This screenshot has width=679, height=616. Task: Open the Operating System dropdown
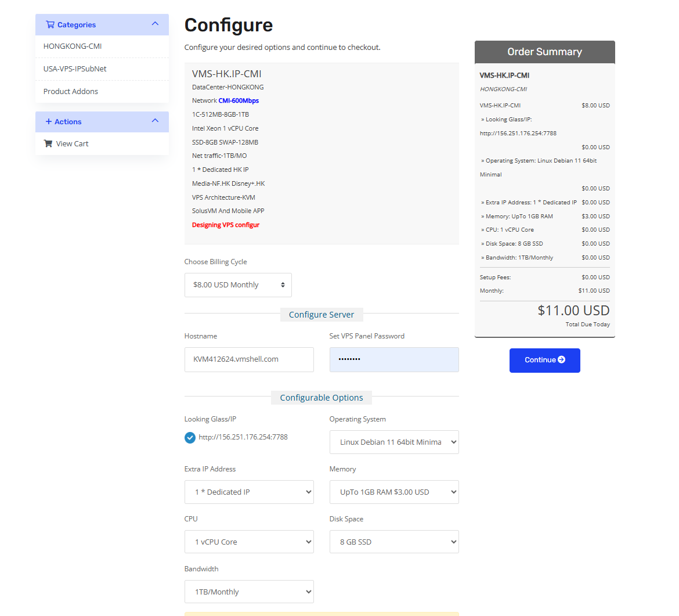[394, 442]
